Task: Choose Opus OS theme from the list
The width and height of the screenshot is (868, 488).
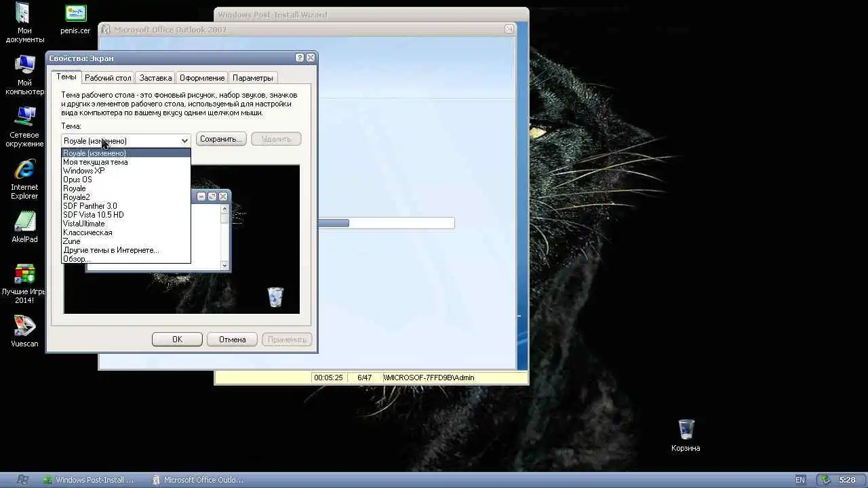Action: pyautogui.click(x=126, y=180)
